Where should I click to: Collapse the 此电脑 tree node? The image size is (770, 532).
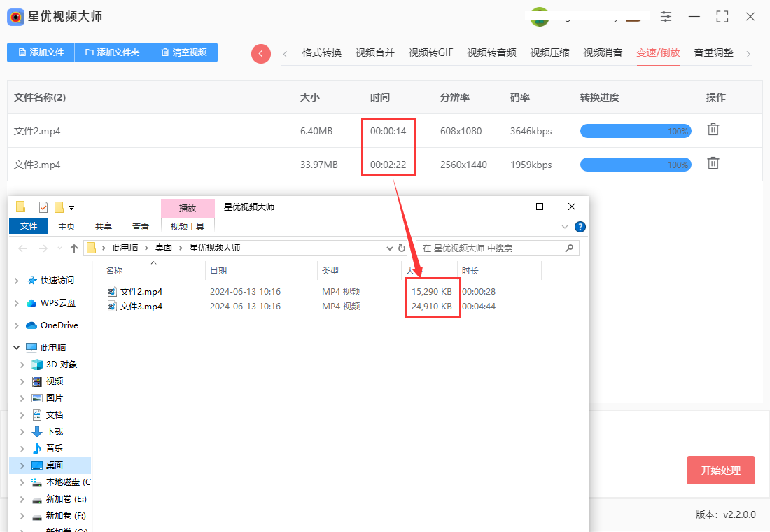17,348
